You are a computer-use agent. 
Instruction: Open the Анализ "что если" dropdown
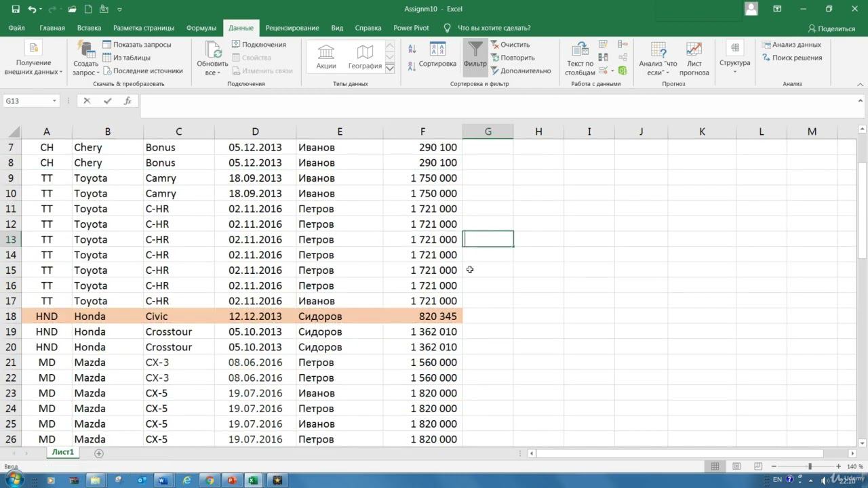click(658, 59)
